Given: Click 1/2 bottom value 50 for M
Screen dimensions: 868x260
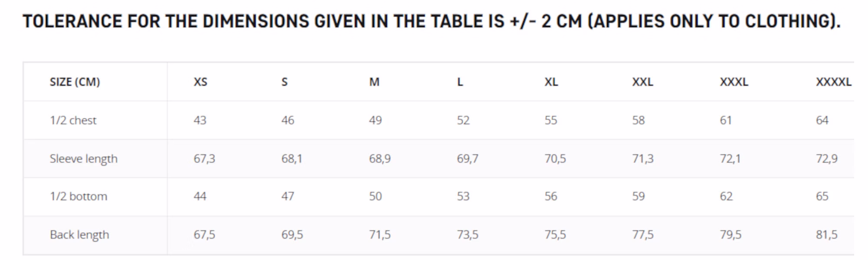Looking at the screenshot, I should (375, 196).
